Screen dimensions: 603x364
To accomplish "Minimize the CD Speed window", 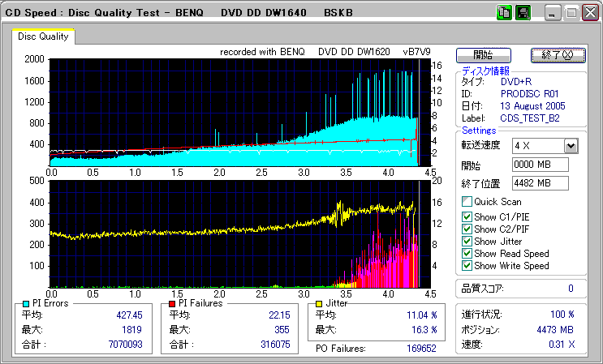I will click(553, 13).
